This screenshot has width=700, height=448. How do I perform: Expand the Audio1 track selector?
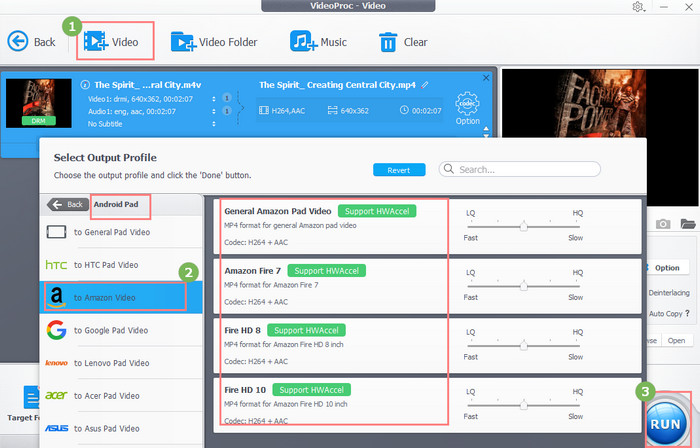(214, 111)
